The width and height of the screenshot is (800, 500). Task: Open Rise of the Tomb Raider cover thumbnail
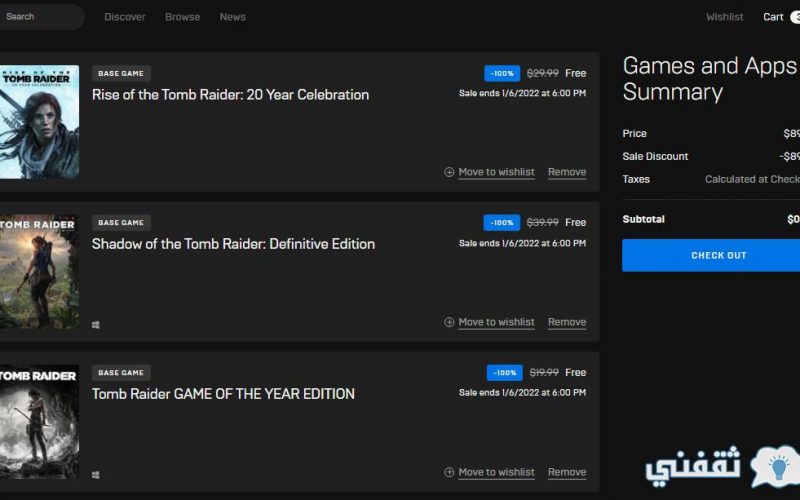[39, 122]
